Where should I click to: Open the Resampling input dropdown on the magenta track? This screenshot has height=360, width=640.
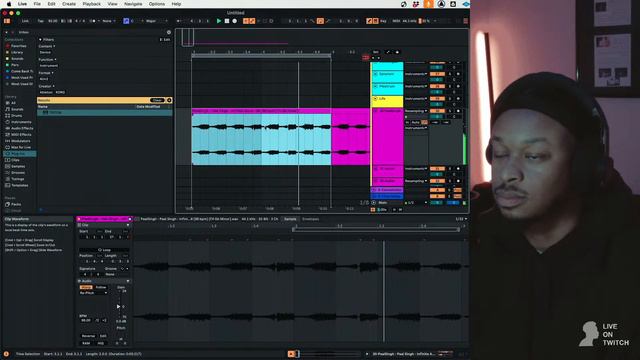tap(416, 111)
